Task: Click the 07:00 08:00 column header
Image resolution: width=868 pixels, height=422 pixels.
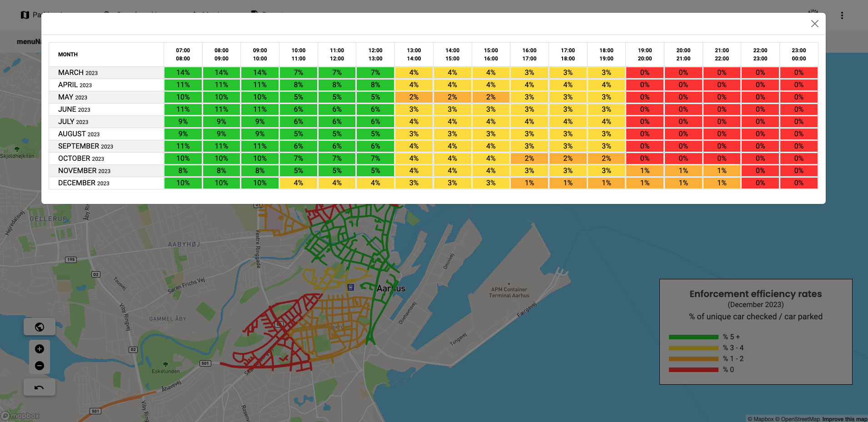Action: click(183, 55)
